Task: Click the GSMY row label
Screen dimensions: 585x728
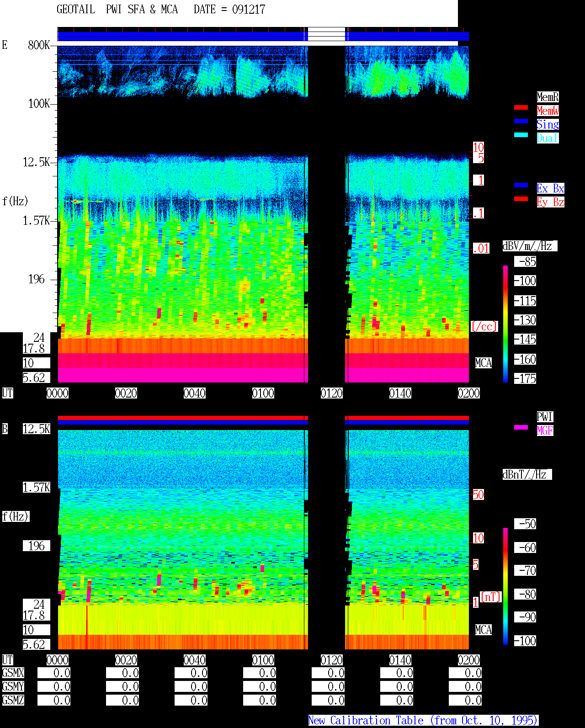Action: (x=13, y=686)
